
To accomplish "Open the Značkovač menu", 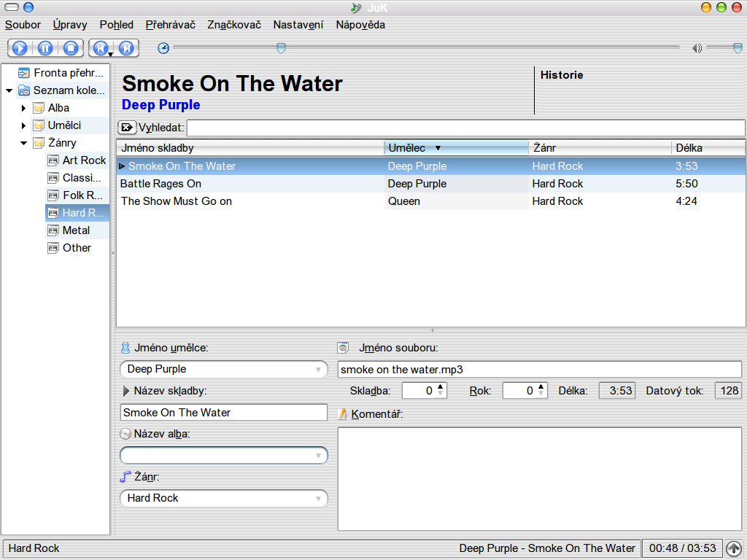I will [234, 25].
